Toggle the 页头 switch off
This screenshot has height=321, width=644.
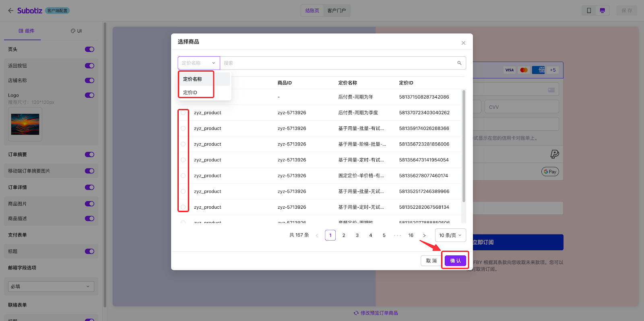tap(89, 49)
